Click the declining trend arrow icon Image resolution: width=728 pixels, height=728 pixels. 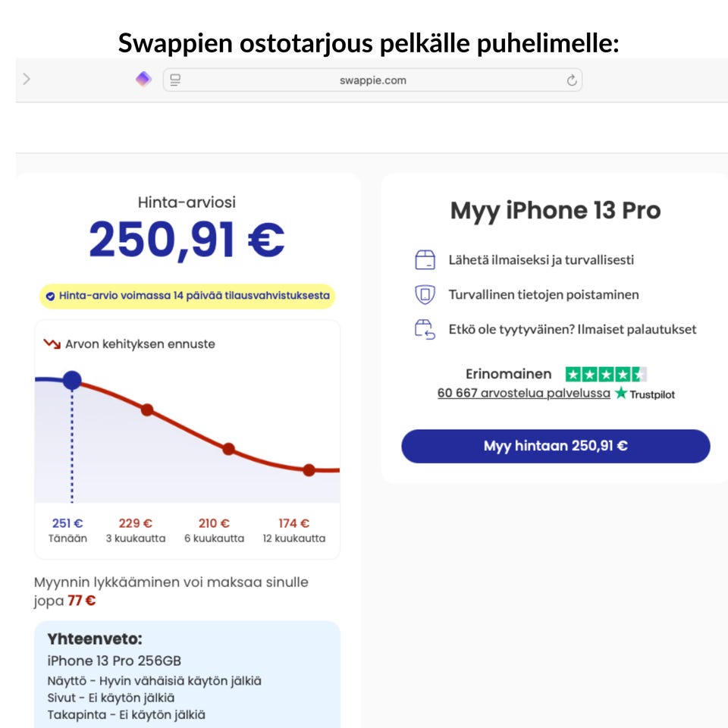point(52,344)
